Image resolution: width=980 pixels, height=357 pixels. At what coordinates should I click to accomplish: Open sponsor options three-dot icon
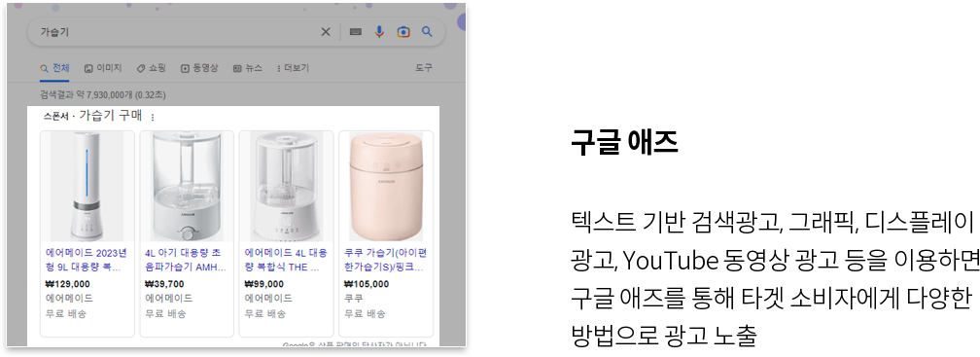point(153,117)
